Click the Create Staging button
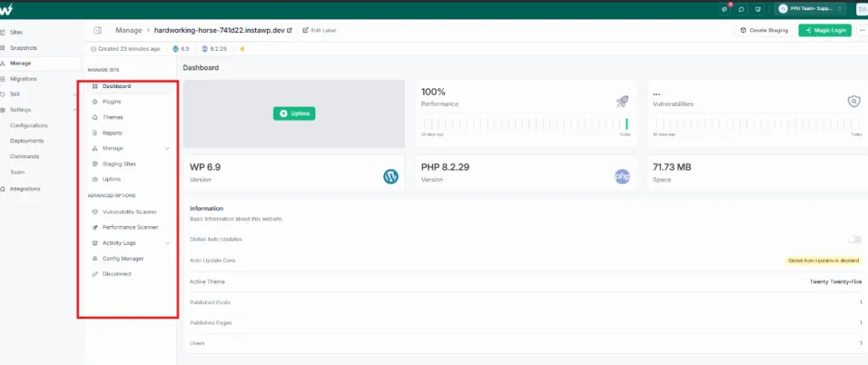The height and width of the screenshot is (365, 868). click(764, 30)
